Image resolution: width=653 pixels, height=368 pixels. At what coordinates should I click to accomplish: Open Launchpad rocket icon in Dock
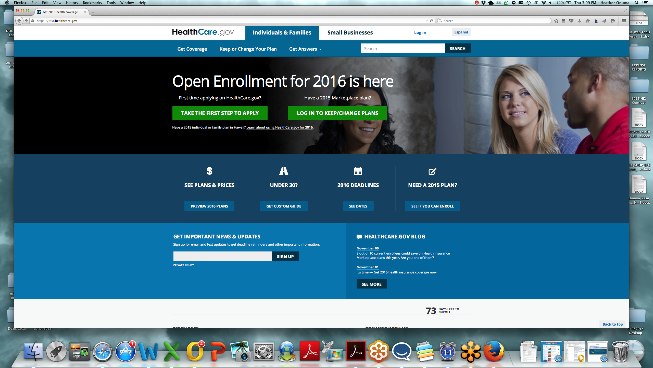56,351
